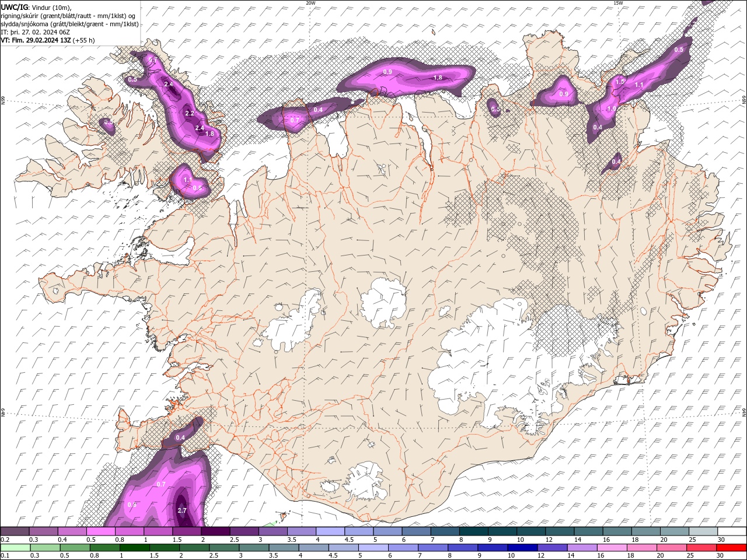The width and height of the screenshot is (747, 560).
Task: Select the pink rain swatch between 16 and 18
Action: (x=612, y=548)
